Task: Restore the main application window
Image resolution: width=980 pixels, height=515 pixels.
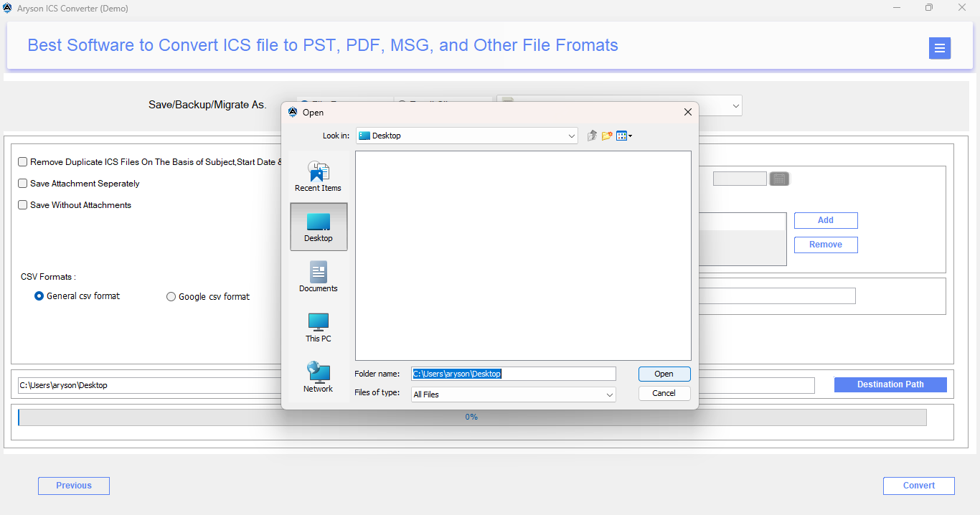Action: (929, 8)
